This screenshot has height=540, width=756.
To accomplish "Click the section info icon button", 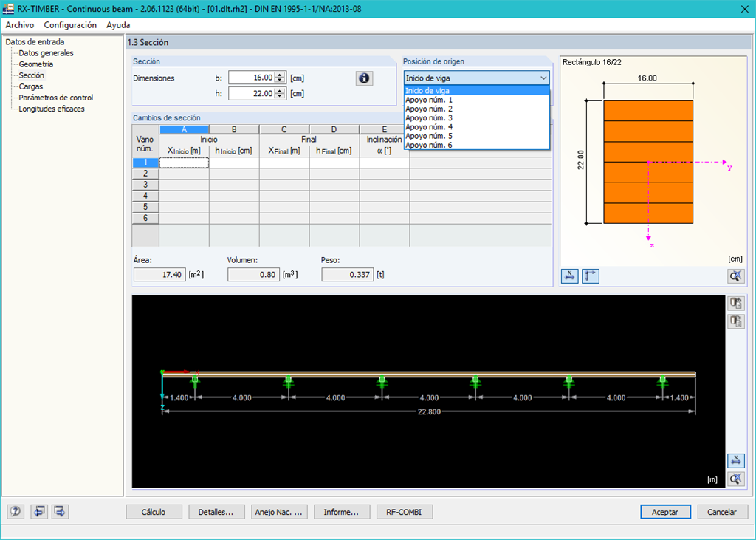I will point(364,78).
